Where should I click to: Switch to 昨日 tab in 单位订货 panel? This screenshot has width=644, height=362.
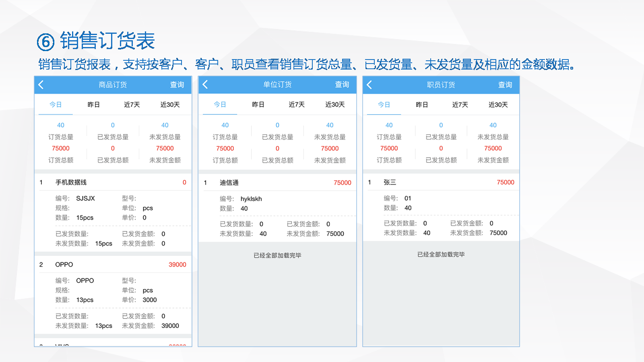click(x=258, y=105)
